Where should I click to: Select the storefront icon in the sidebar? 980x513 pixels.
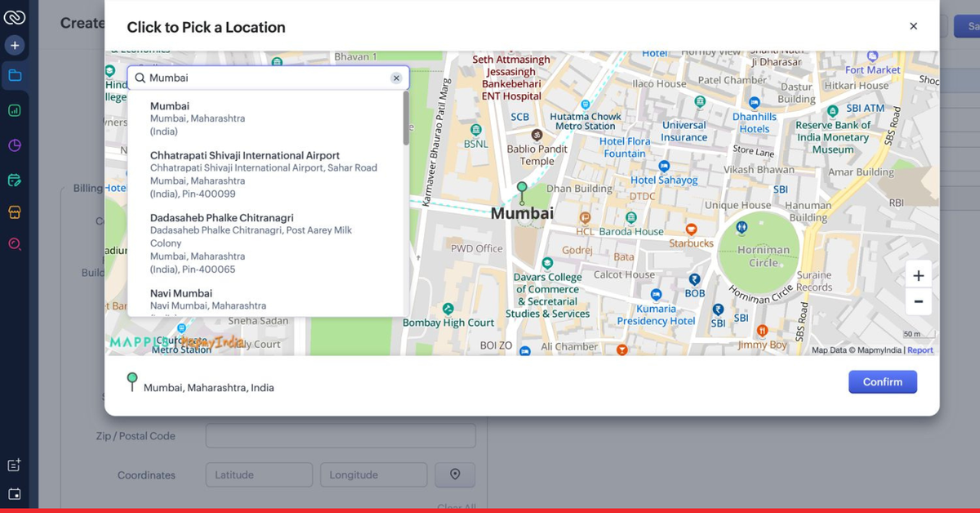point(15,211)
